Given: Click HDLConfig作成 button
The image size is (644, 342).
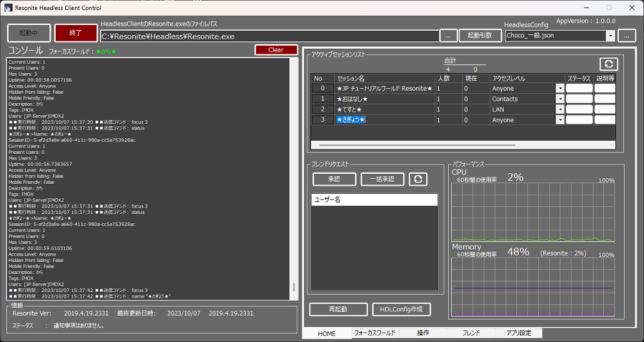Looking at the screenshot, I should [401, 309].
